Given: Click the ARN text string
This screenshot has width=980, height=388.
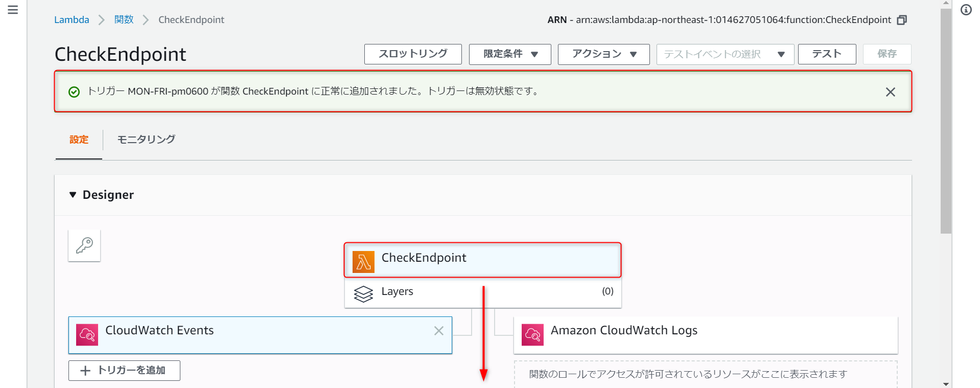Looking at the screenshot, I should point(719,20).
